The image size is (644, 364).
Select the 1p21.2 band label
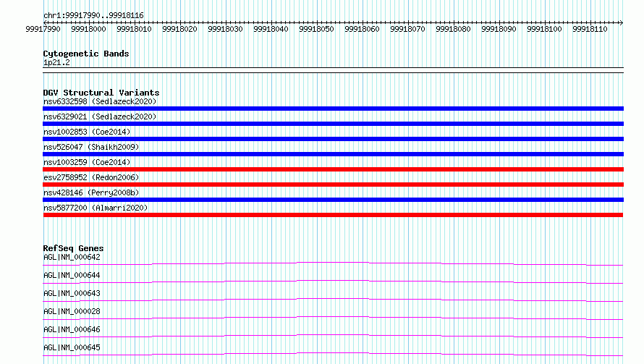coord(56,62)
